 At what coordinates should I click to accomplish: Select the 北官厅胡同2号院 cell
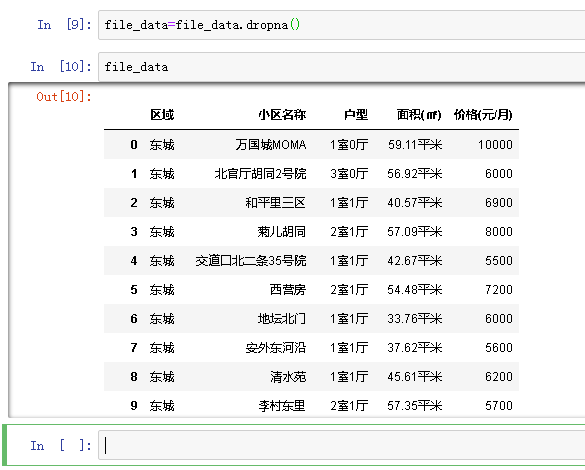(x=260, y=173)
